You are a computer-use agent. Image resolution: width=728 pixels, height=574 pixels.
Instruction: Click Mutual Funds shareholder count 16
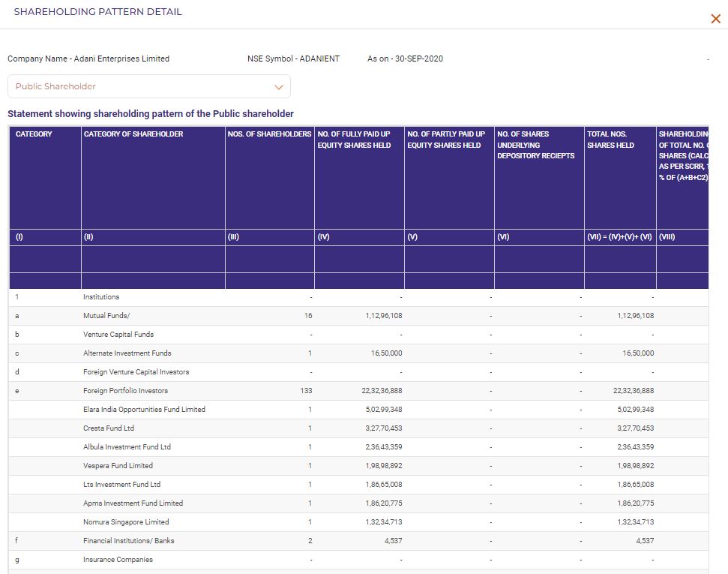click(x=308, y=316)
